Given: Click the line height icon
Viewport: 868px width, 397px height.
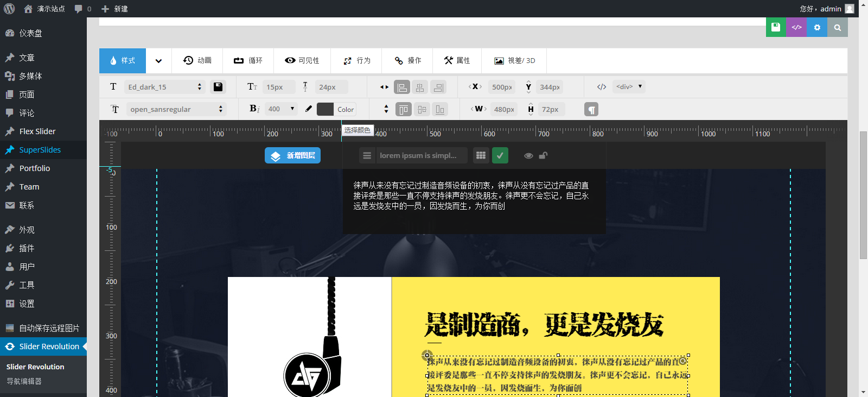Looking at the screenshot, I should (305, 87).
